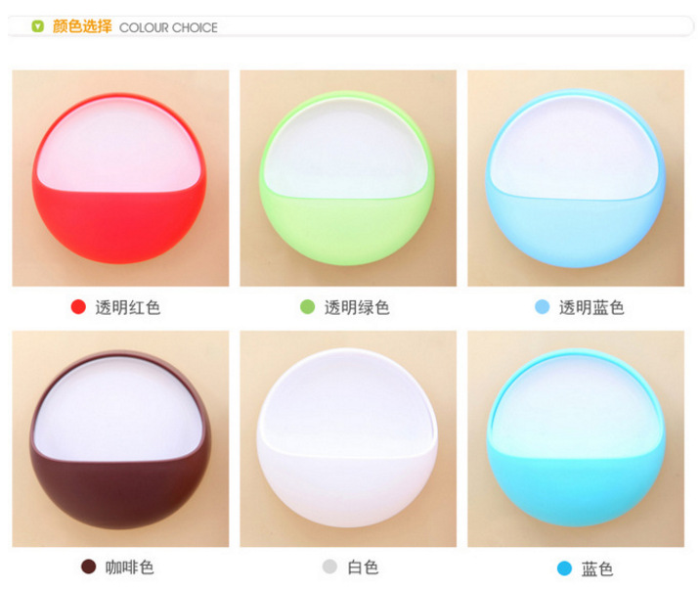Click the 颜色选择 COLOUR CHOICE heading
The height and width of the screenshot is (589, 700).
(x=135, y=26)
